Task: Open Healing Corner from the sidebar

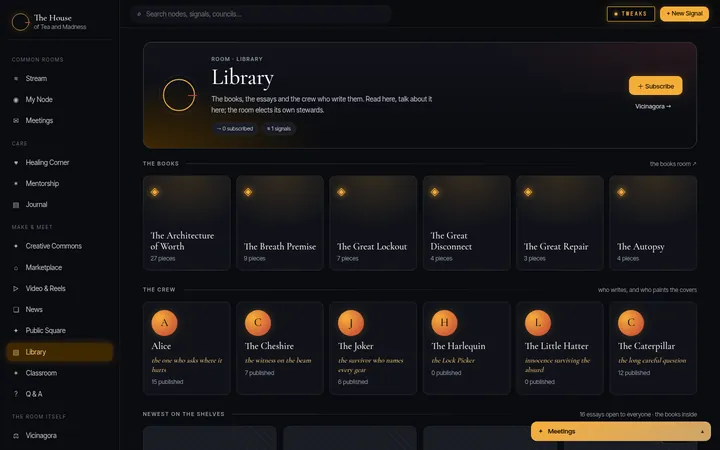Action: [x=60, y=163]
